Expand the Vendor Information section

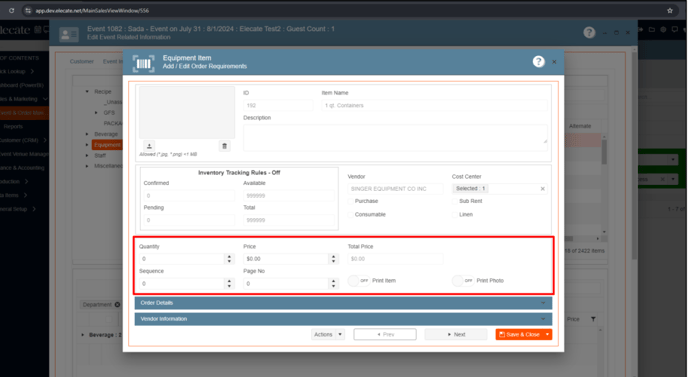point(343,319)
